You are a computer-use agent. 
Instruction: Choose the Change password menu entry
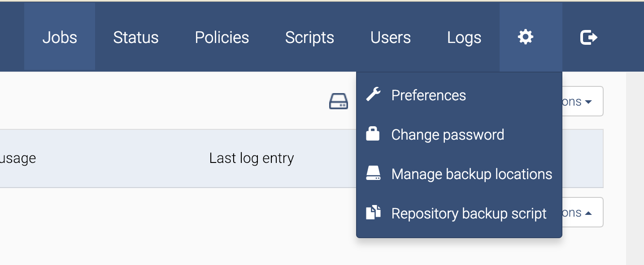click(x=448, y=135)
